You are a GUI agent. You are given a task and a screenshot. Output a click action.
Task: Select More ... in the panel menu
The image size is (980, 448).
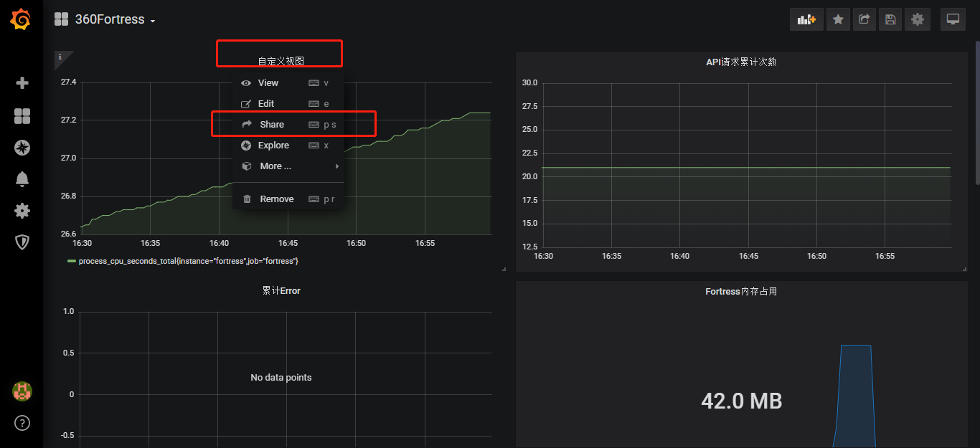tap(288, 166)
